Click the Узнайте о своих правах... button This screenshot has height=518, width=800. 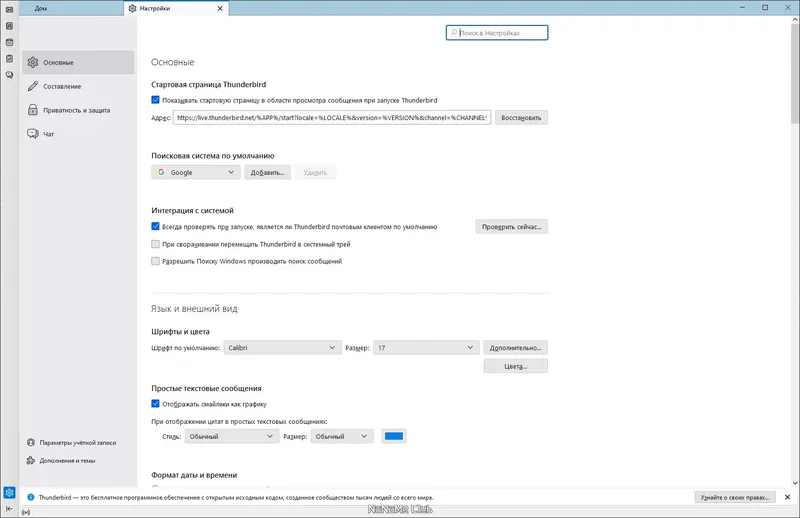(x=735, y=497)
